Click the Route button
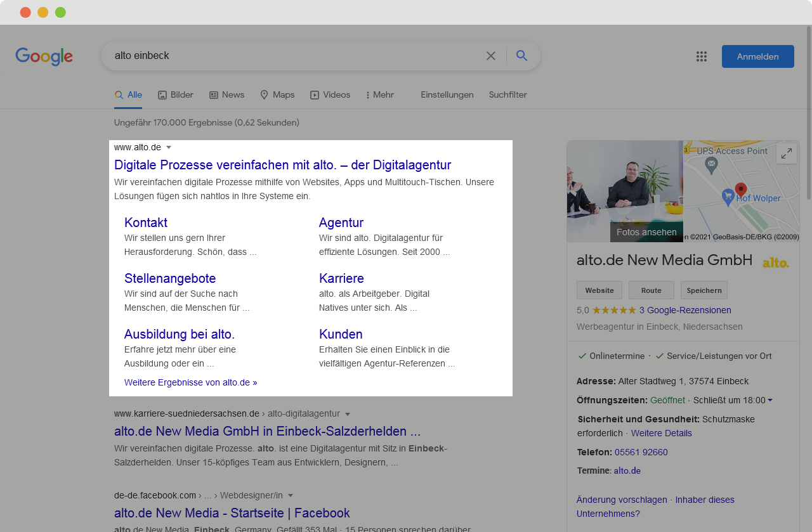This screenshot has width=812, height=532. coord(651,290)
